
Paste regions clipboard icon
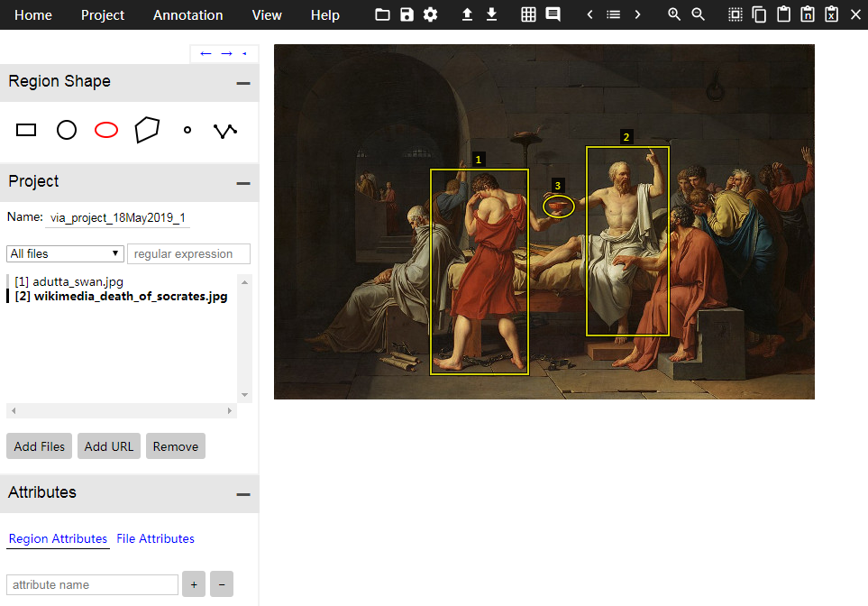(783, 14)
